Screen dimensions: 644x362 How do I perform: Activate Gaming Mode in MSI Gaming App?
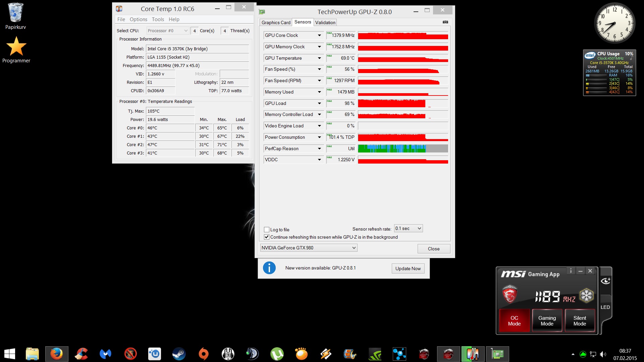click(547, 321)
